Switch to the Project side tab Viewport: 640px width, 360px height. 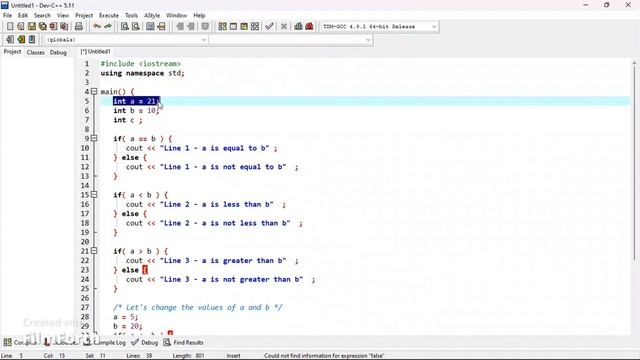pos(12,52)
